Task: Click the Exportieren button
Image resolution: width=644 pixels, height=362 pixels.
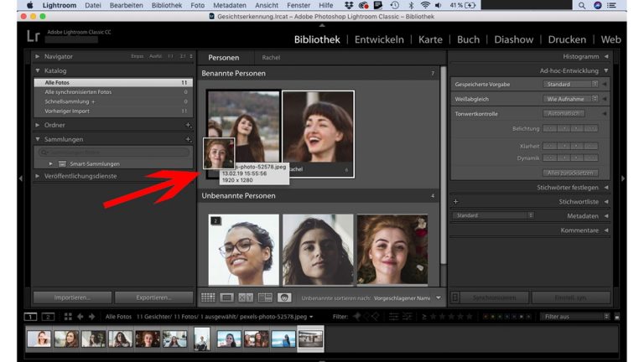Action: (153, 297)
